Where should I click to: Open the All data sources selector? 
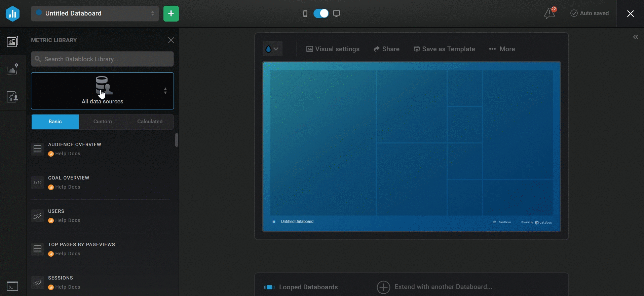click(102, 91)
